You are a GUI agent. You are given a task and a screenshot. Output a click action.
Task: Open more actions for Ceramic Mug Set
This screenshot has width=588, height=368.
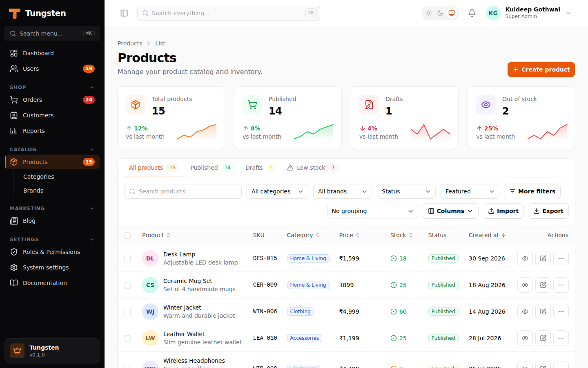[x=561, y=285]
